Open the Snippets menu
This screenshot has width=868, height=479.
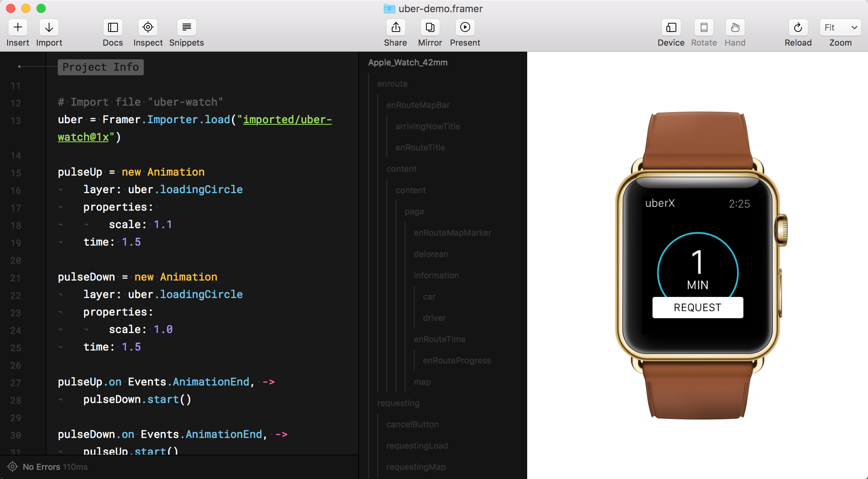pos(186,27)
